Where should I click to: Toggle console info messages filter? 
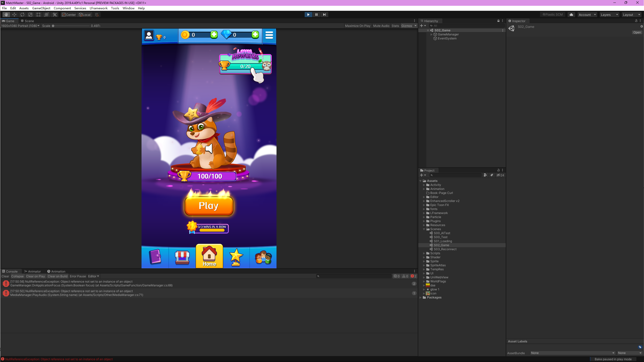point(397,276)
